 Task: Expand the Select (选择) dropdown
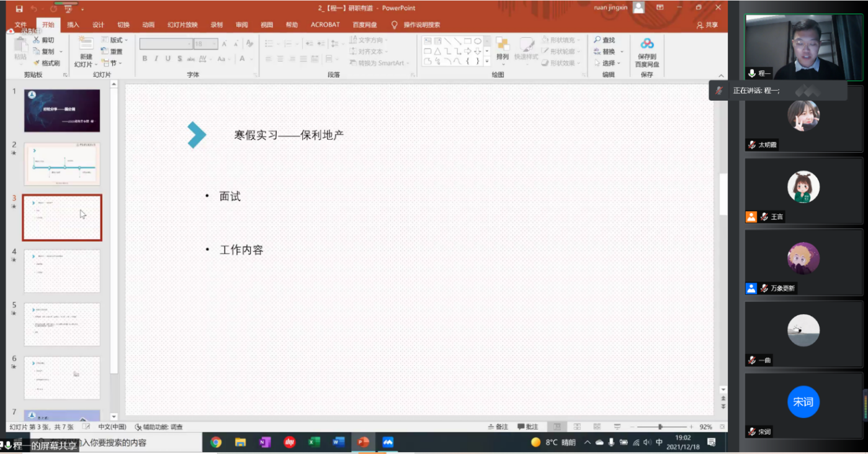pos(608,63)
